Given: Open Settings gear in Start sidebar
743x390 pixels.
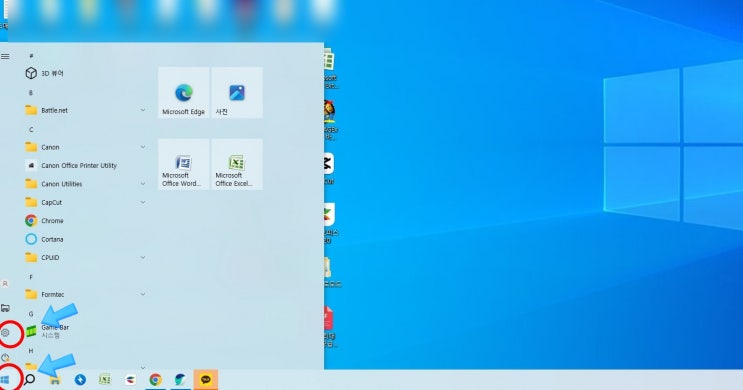Looking at the screenshot, I should click(5, 333).
